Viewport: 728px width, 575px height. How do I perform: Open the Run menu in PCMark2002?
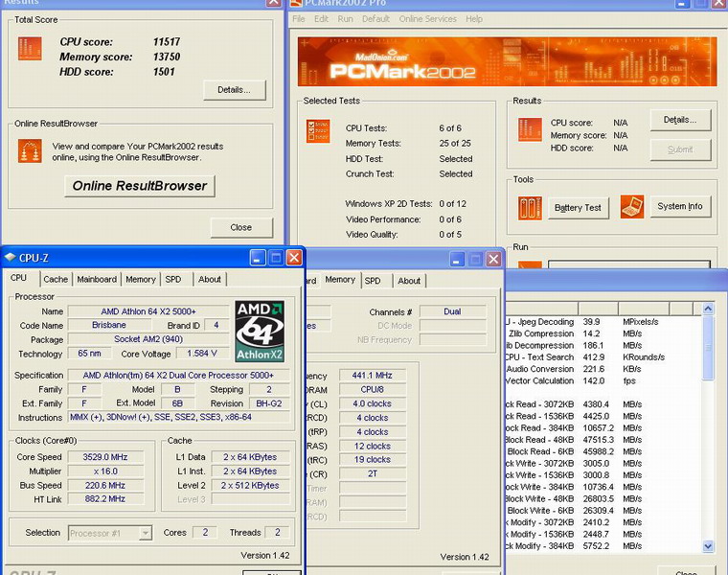346,19
